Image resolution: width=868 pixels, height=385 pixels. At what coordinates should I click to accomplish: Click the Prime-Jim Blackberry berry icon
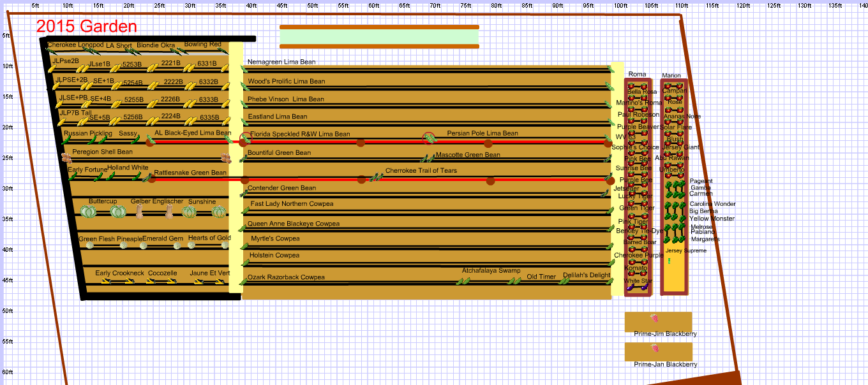654,318
